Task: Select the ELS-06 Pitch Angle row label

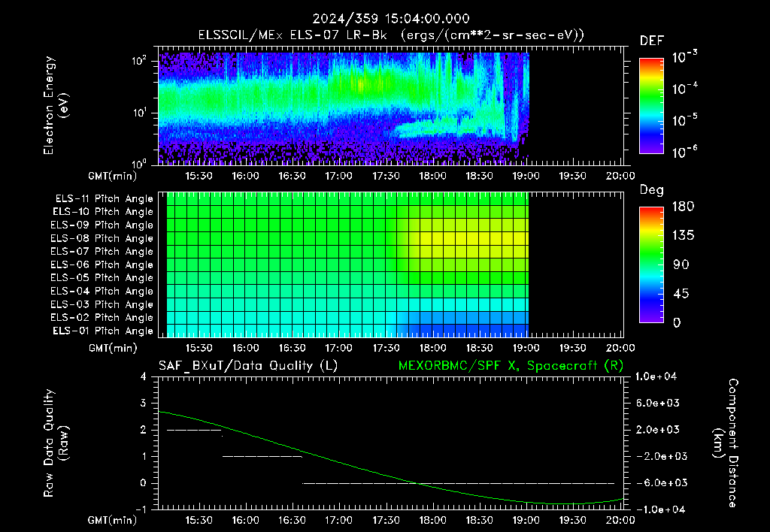Action: (x=102, y=264)
